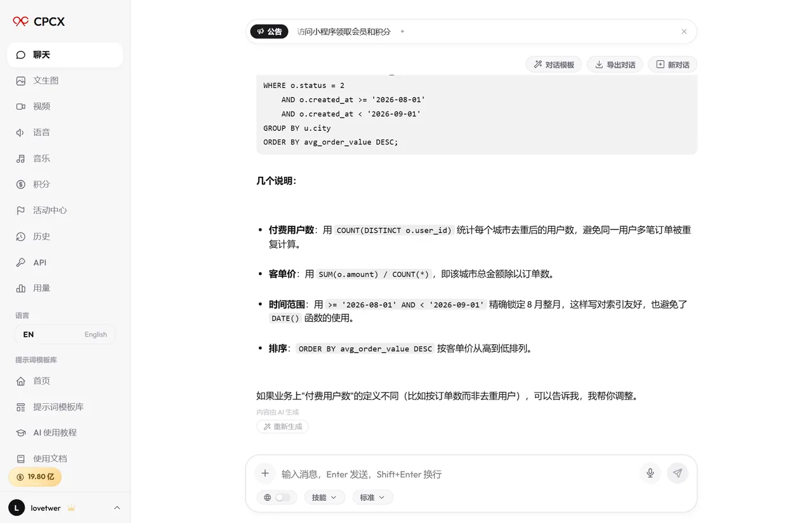The width and height of the screenshot is (812, 523).
Task: Toggle the web search globe switch
Action: tap(277, 498)
